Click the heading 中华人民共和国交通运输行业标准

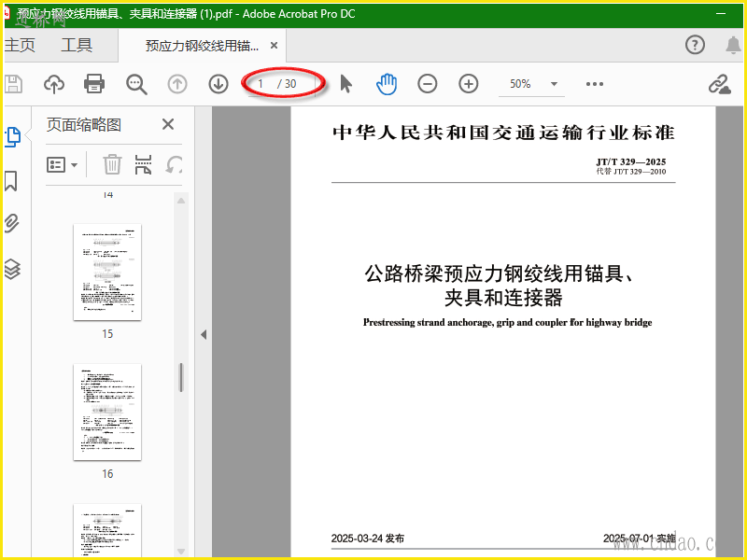(x=503, y=133)
